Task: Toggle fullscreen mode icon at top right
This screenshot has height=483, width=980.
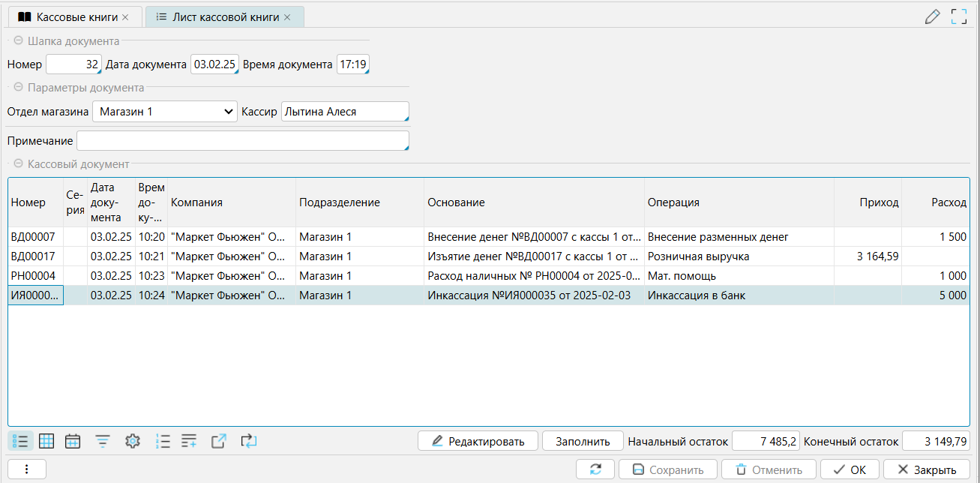Action: point(958,16)
